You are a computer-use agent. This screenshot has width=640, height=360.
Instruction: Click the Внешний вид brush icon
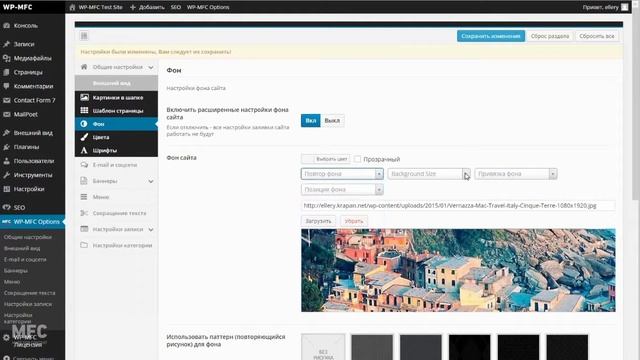7,133
